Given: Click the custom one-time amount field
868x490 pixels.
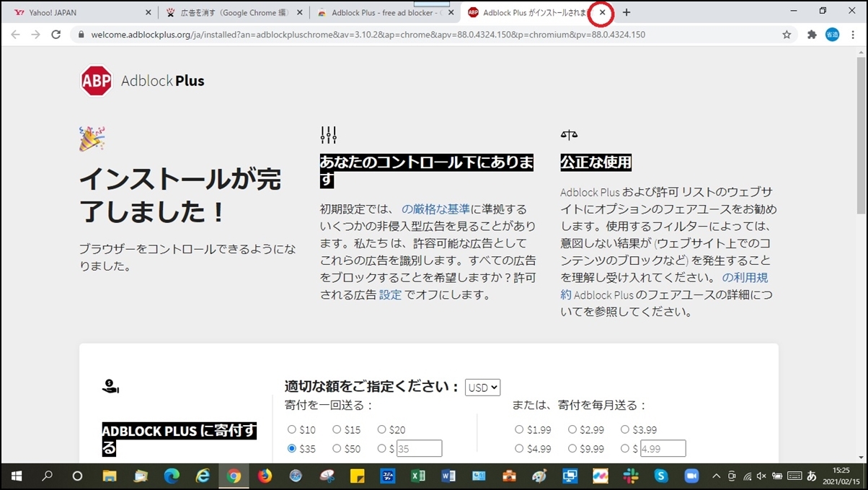Looking at the screenshot, I should point(419,449).
